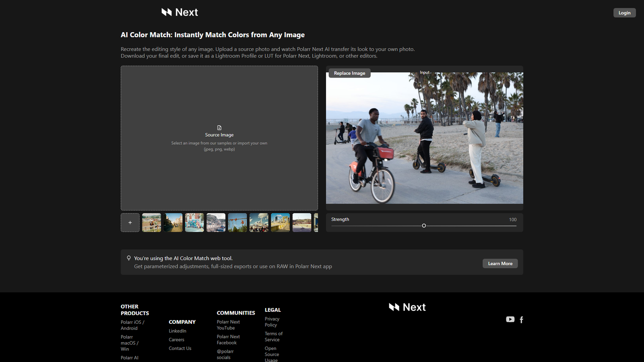Click the input photo preview
Viewport: 644px width, 362px height.
[424, 138]
